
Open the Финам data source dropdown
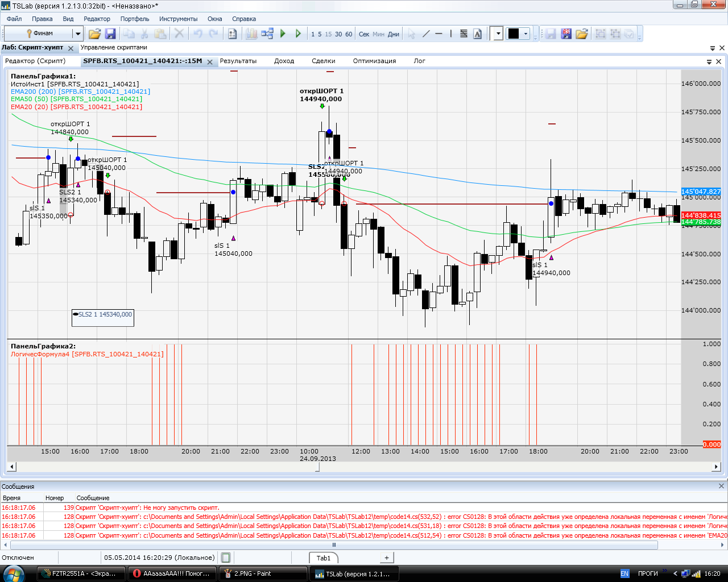(78, 34)
